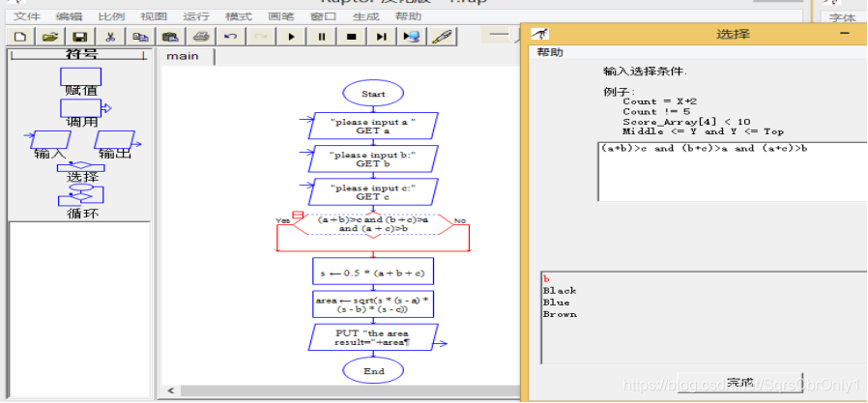The width and height of the screenshot is (868, 403).
Task: Open main window 帮助 menu
Action: pos(409,16)
